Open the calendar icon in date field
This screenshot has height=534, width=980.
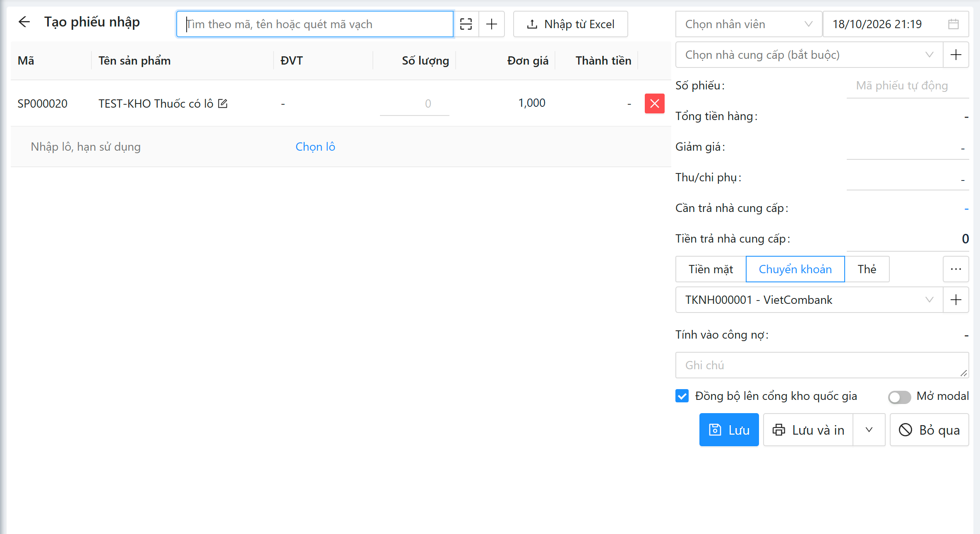(954, 24)
